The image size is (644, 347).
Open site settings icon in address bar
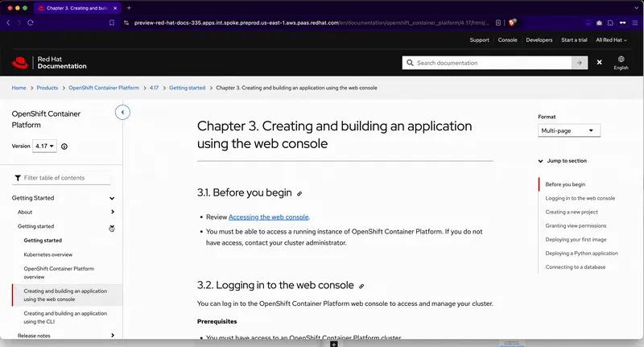[x=126, y=23]
